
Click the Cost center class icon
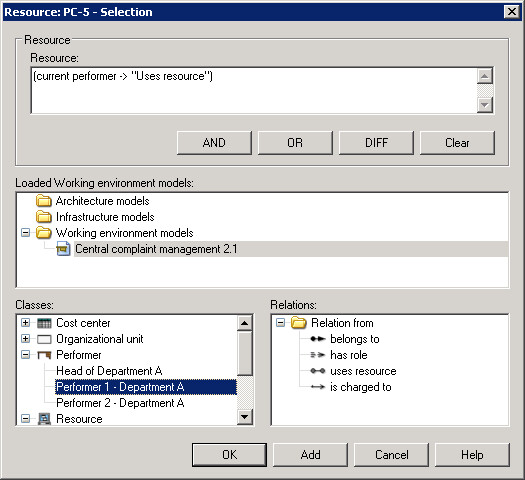coord(44,323)
